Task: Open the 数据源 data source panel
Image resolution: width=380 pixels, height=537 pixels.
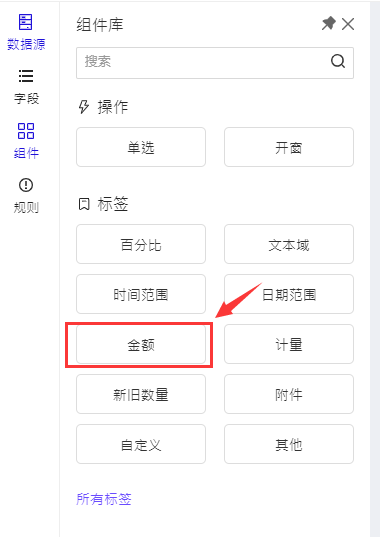Action: [x=26, y=32]
